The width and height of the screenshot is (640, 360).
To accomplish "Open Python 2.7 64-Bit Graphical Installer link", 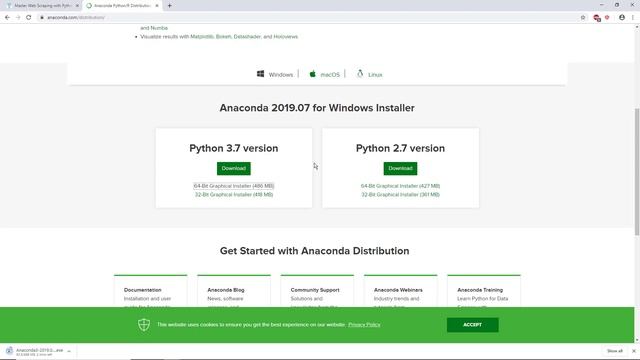I will click(x=400, y=186).
